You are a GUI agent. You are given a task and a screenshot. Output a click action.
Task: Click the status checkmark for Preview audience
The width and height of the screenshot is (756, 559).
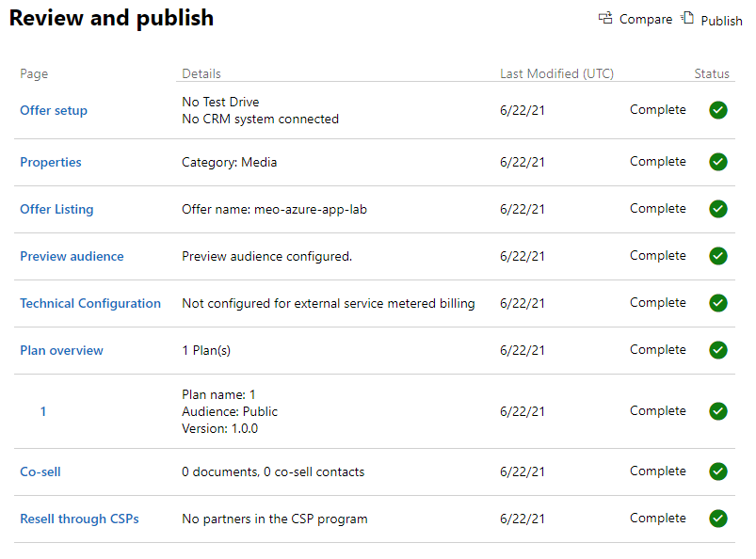pos(718,255)
